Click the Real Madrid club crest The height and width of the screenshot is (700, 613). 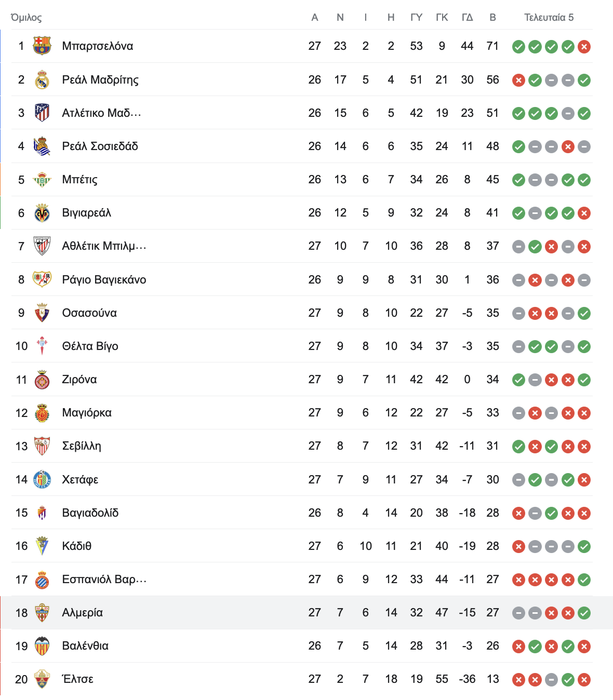tap(42, 80)
